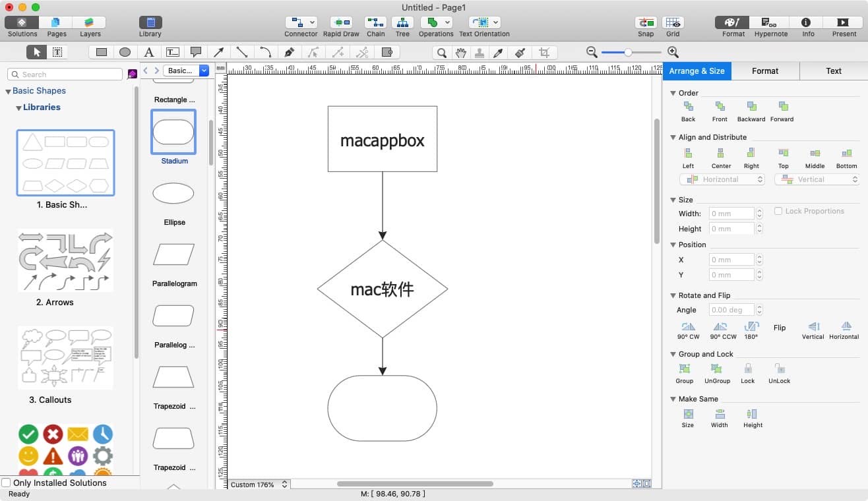Open the Layers panel

pyautogui.click(x=90, y=22)
